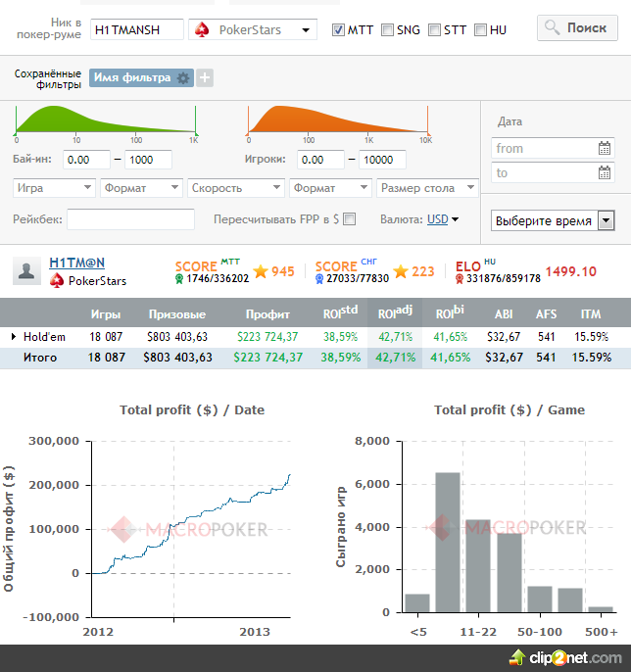Enable the SNG checkbox
This screenshot has width=631, height=672.
click(387, 30)
